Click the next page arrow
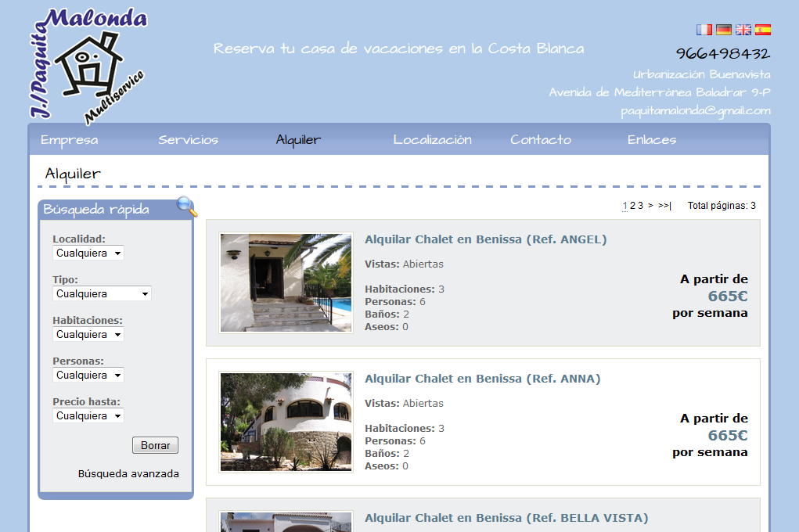This screenshot has width=799, height=532. (650, 206)
